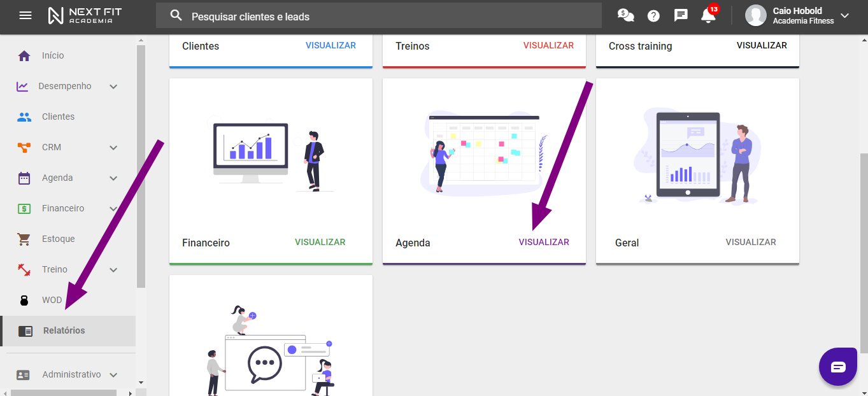
Task: Click the Início home icon
Action: [24, 55]
